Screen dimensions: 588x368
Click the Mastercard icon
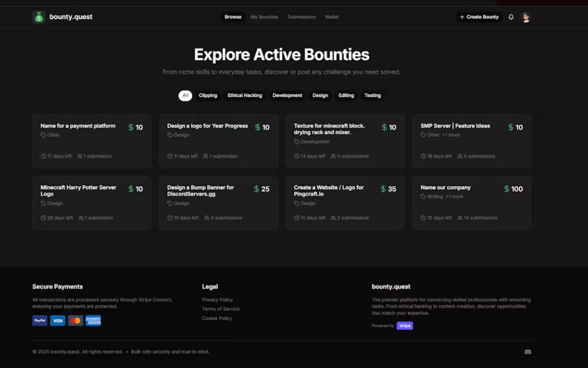point(75,320)
